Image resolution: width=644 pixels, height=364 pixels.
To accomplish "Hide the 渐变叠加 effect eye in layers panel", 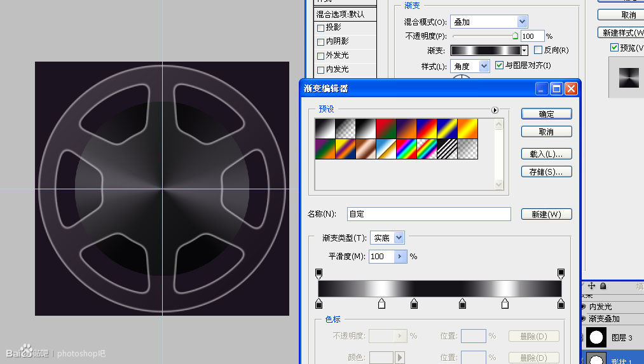I will point(583,318).
